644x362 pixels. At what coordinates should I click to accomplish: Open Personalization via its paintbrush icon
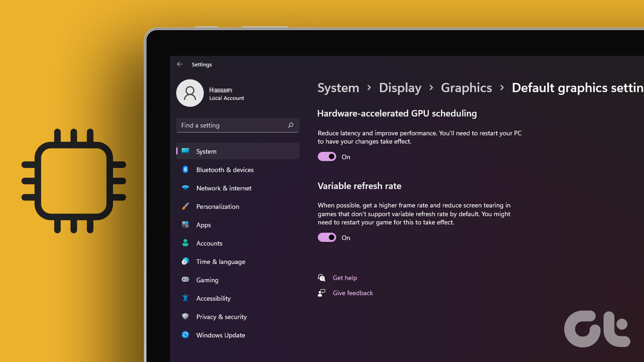coord(185,206)
